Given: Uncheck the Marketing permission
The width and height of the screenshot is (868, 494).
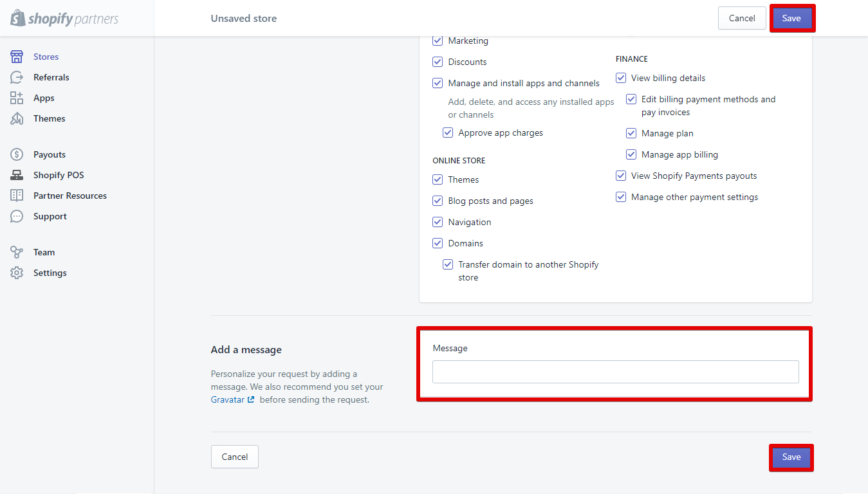Looking at the screenshot, I should tap(438, 41).
